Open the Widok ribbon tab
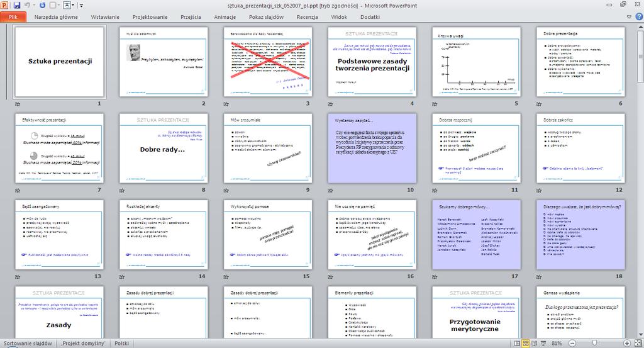Viewport: 644px width, 348px height. (339, 17)
